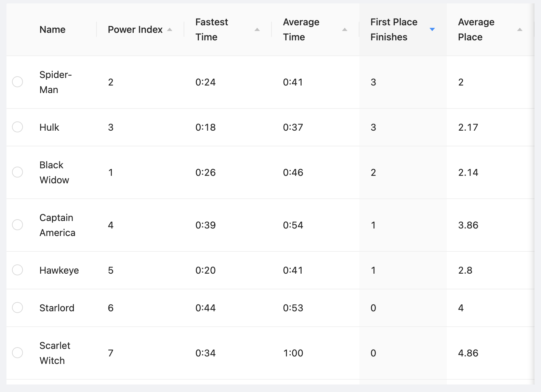Select the Hulk row radio button
The width and height of the screenshot is (541, 392).
click(17, 127)
